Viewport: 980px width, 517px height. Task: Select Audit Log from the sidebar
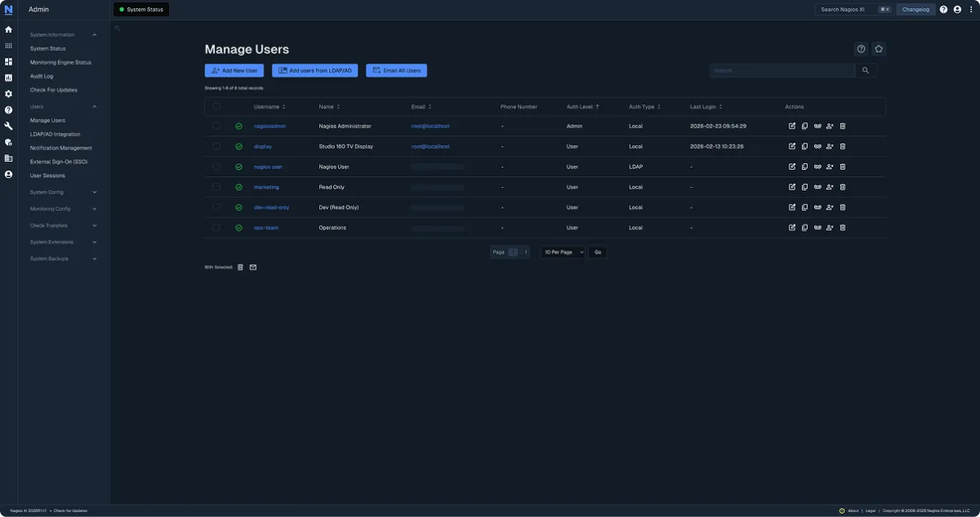44,75
